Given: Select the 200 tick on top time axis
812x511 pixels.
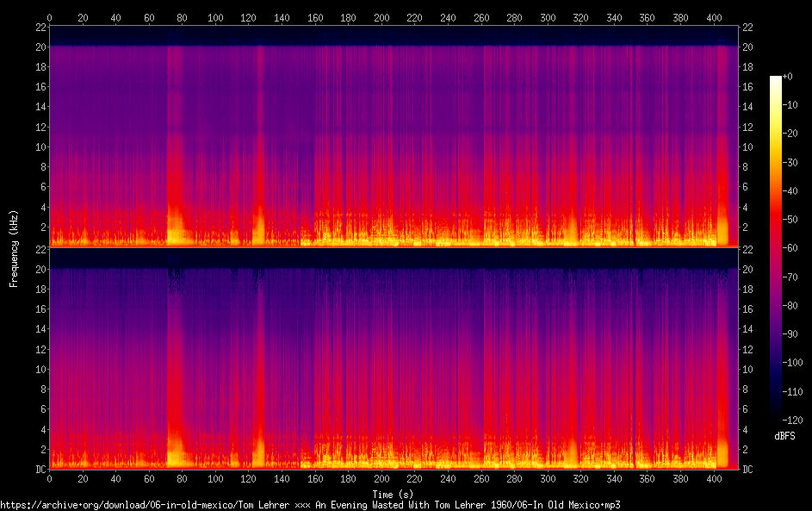Looking at the screenshot, I should coord(381,17).
